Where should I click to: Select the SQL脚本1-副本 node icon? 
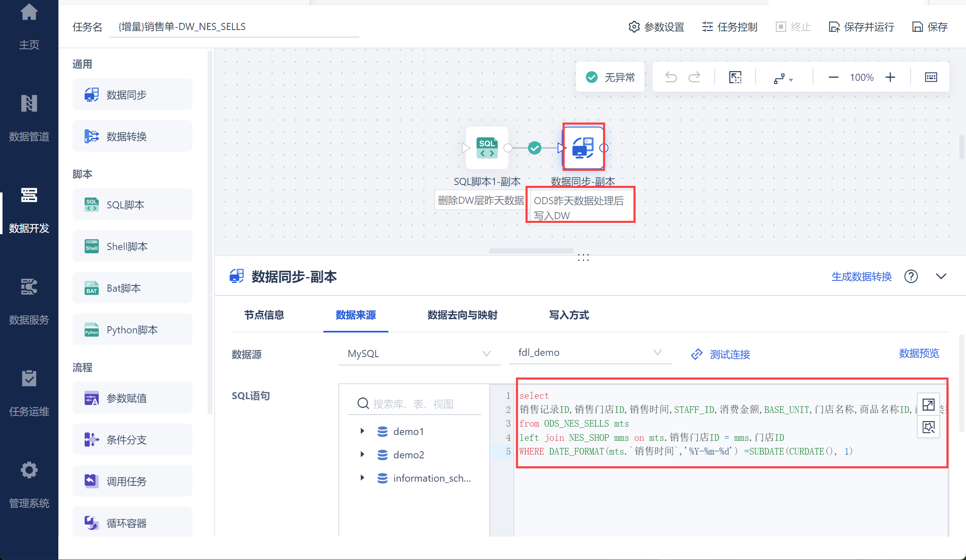pyautogui.click(x=487, y=148)
